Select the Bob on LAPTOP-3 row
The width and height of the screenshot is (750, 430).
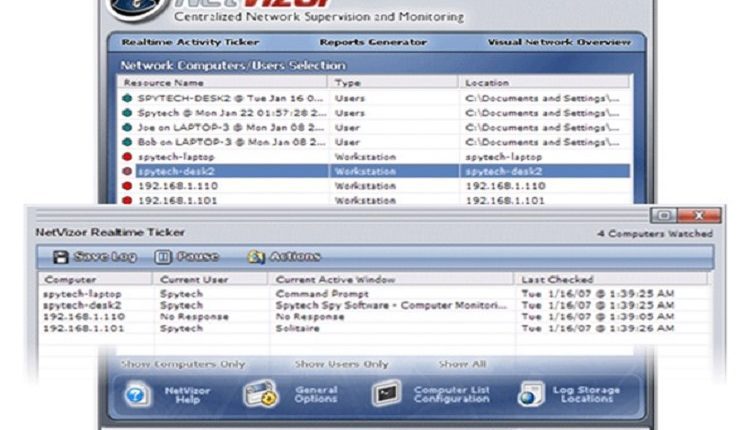231,142
